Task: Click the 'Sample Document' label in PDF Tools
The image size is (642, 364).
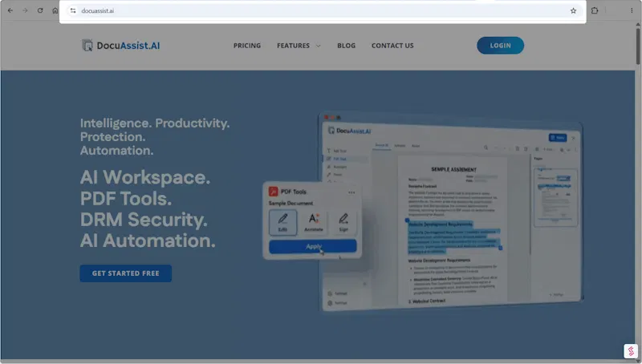Action: (291, 204)
